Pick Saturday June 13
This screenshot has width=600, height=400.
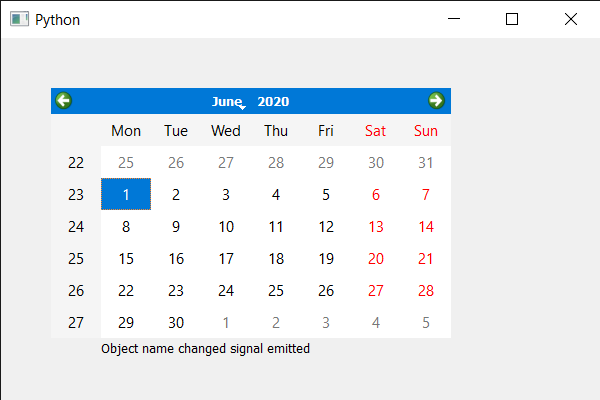(x=376, y=226)
